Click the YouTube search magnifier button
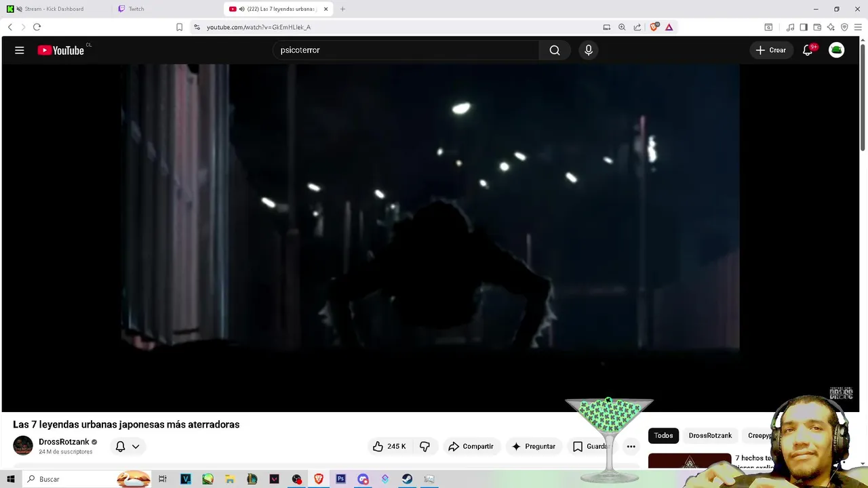This screenshot has height=488, width=868. [x=555, y=50]
